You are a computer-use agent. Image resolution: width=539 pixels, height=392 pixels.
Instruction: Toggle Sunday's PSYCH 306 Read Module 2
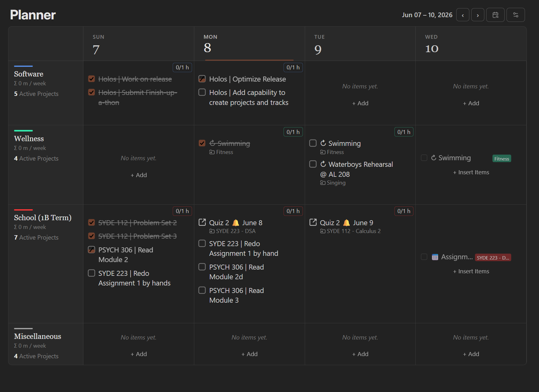(91, 250)
